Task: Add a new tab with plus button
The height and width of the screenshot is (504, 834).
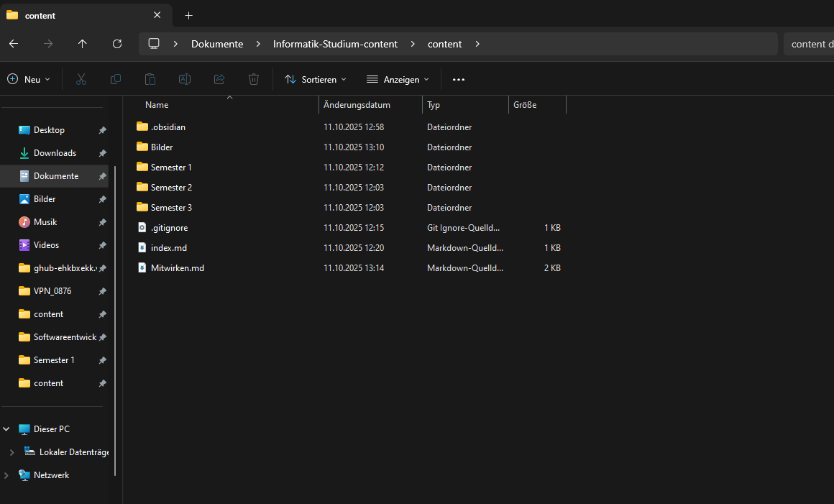Action: [x=189, y=15]
